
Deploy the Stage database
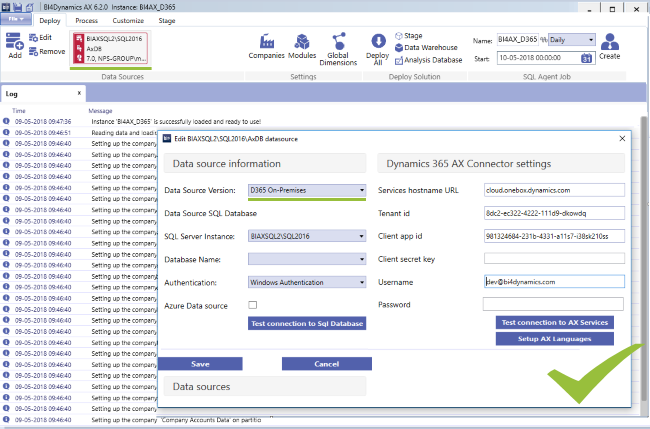pos(408,36)
